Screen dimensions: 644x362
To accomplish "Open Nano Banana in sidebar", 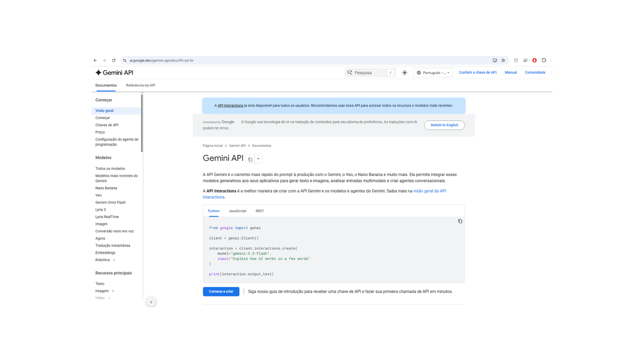I will 106,188.
